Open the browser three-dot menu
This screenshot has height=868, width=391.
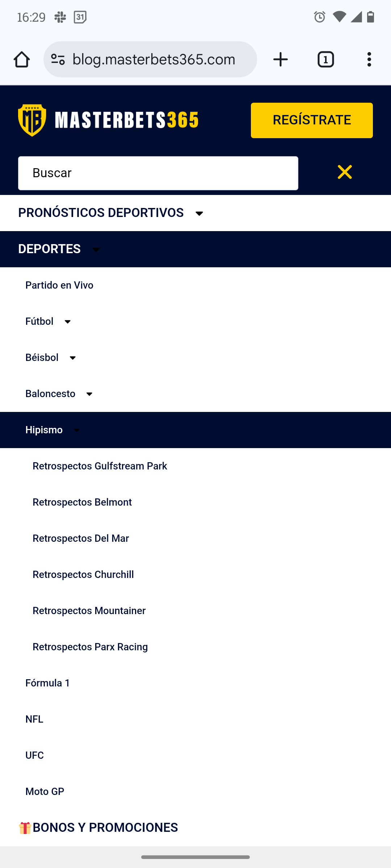tap(369, 59)
